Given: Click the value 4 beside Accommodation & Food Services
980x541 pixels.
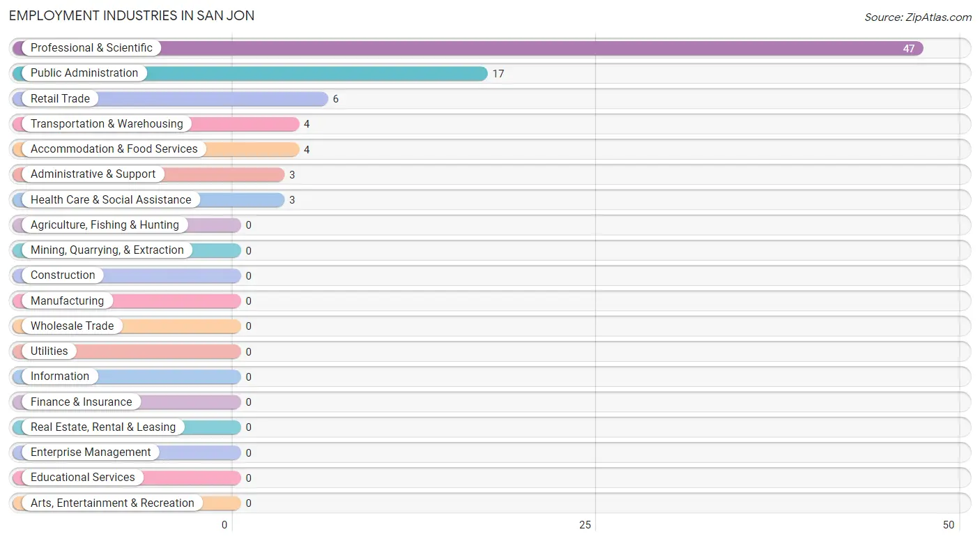Looking at the screenshot, I should click(307, 150).
